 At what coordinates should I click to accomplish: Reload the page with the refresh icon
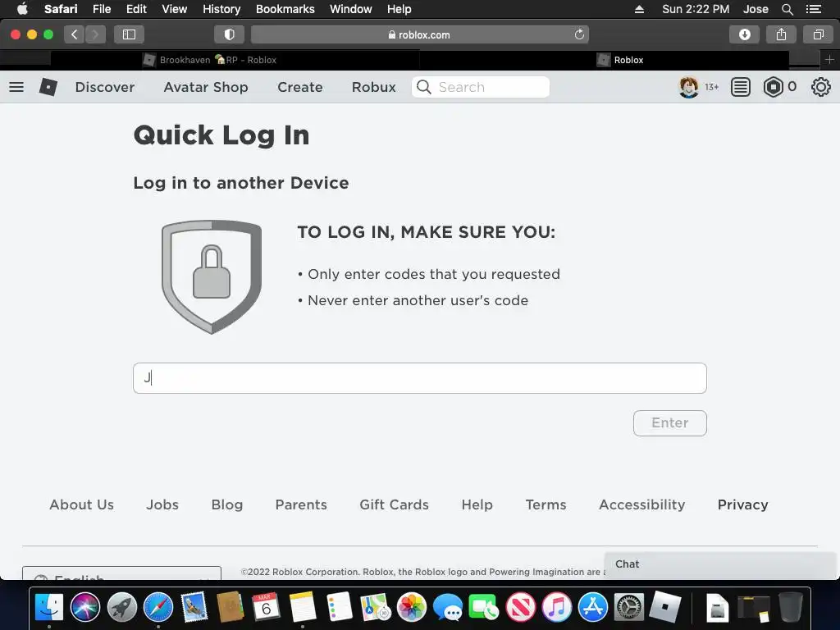tap(579, 34)
